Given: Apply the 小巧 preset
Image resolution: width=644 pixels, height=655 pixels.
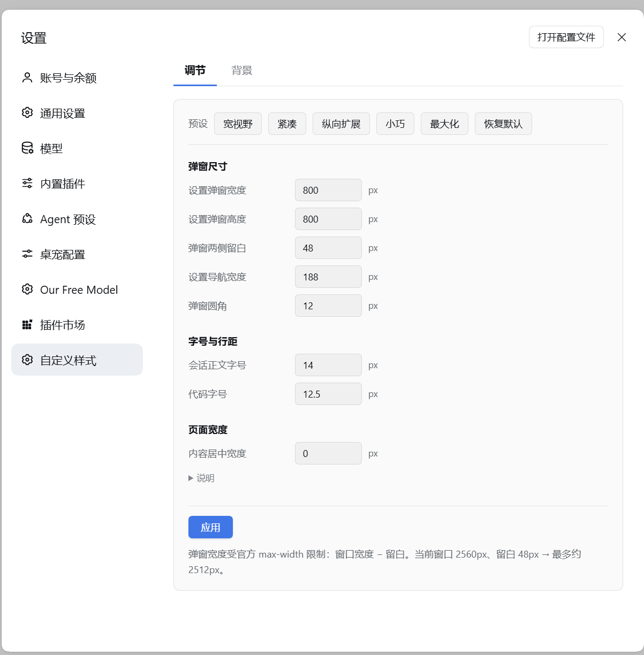Looking at the screenshot, I should (395, 124).
